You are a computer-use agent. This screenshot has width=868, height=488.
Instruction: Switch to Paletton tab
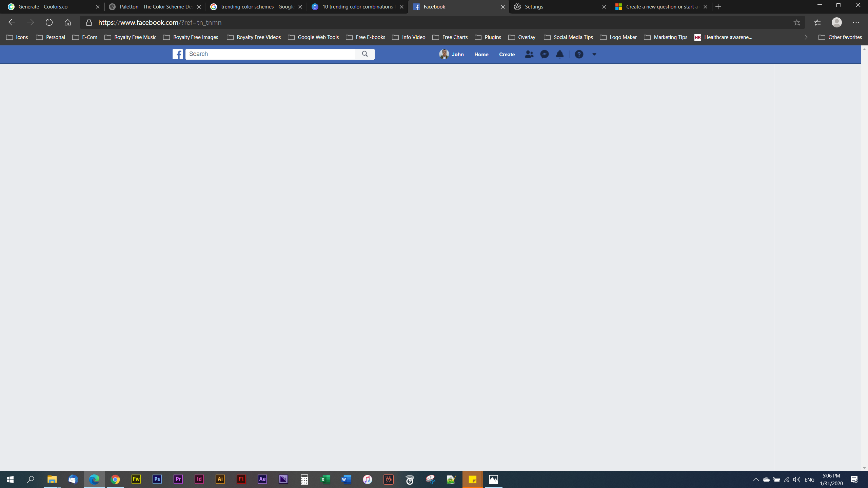pyautogui.click(x=155, y=7)
